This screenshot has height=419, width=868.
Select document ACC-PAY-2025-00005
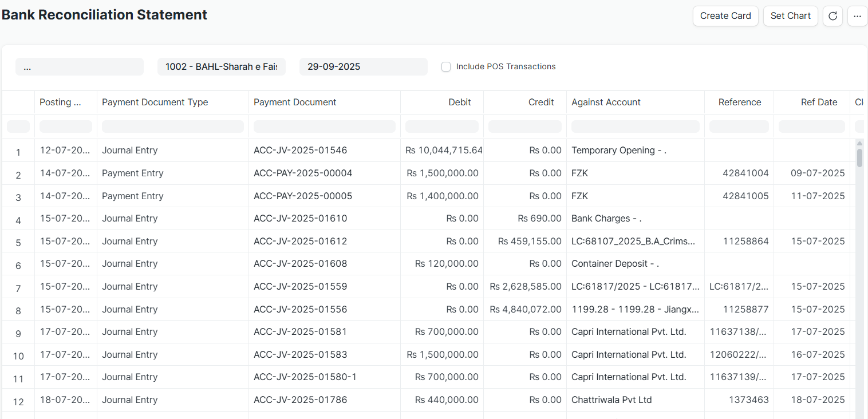coord(303,196)
